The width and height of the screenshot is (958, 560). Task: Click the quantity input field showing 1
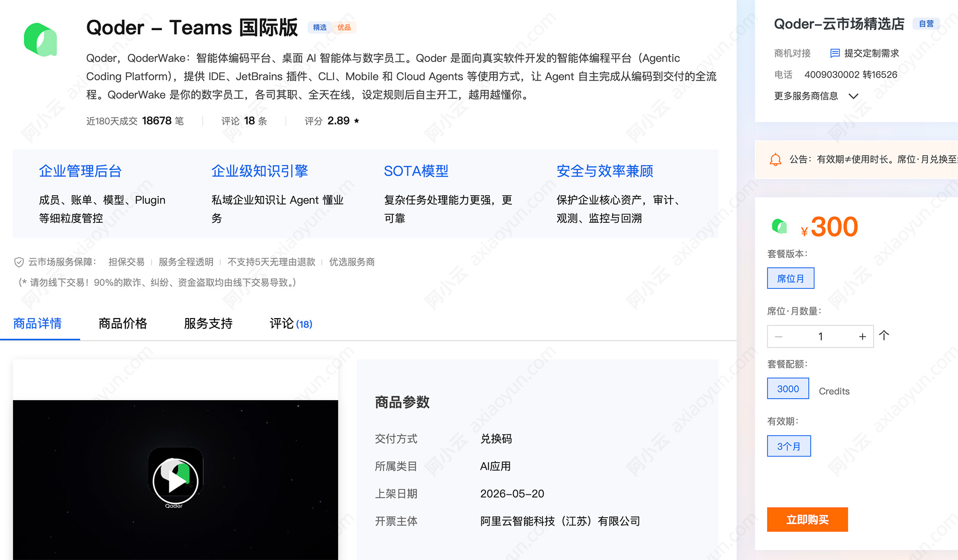tap(820, 337)
